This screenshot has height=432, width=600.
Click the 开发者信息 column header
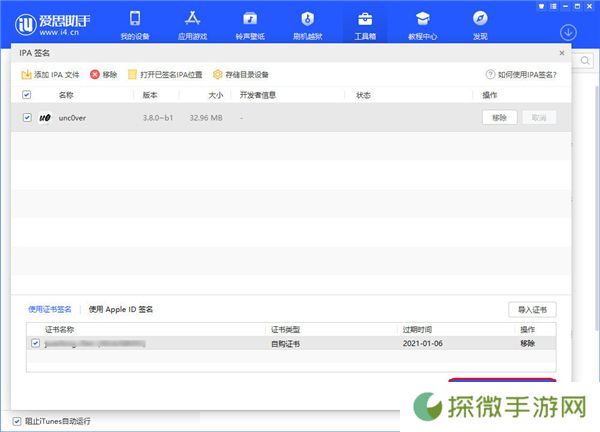pos(258,95)
